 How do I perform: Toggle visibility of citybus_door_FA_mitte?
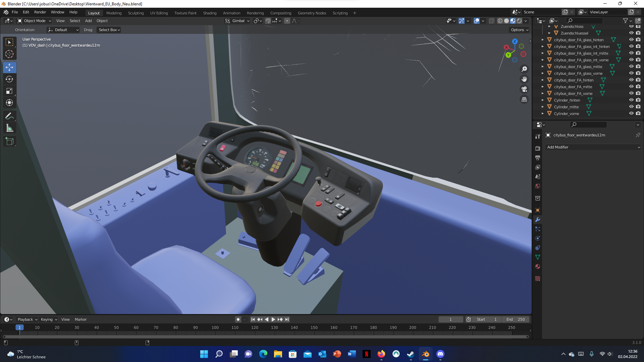631,87
